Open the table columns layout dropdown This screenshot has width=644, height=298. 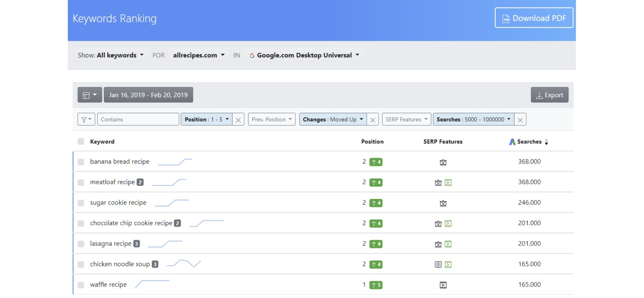tap(90, 95)
